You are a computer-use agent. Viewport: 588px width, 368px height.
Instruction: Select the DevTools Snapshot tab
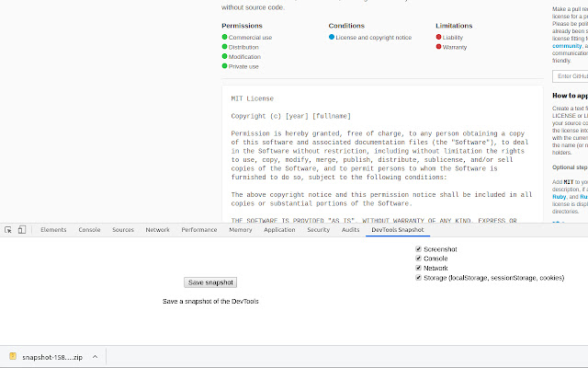click(x=398, y=230)
